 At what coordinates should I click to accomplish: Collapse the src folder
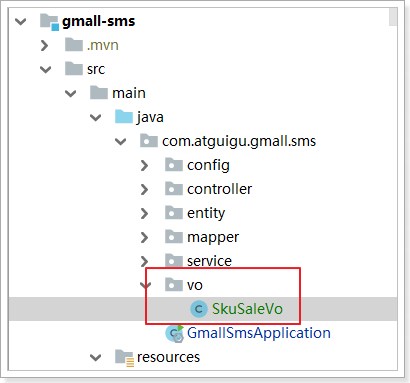click(x=45, y=70)
